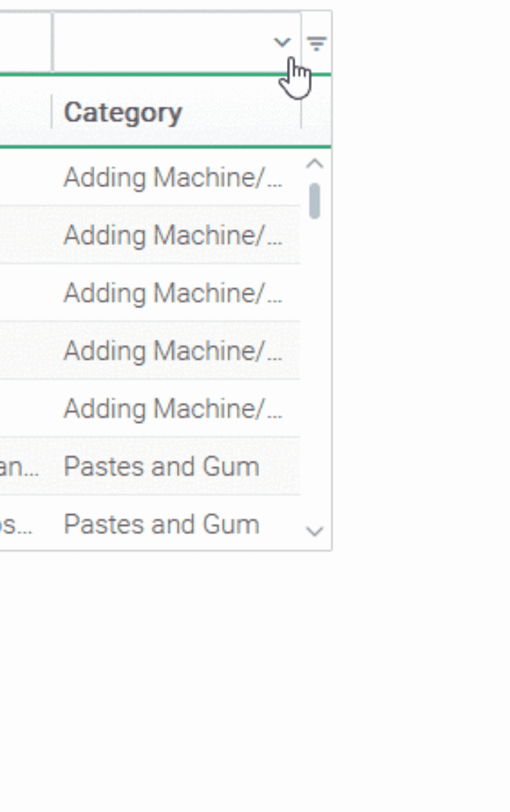Open the Category filter dropdown chevron
The height and width of the screenshot is (812, 510).
(x=282, y=43)
